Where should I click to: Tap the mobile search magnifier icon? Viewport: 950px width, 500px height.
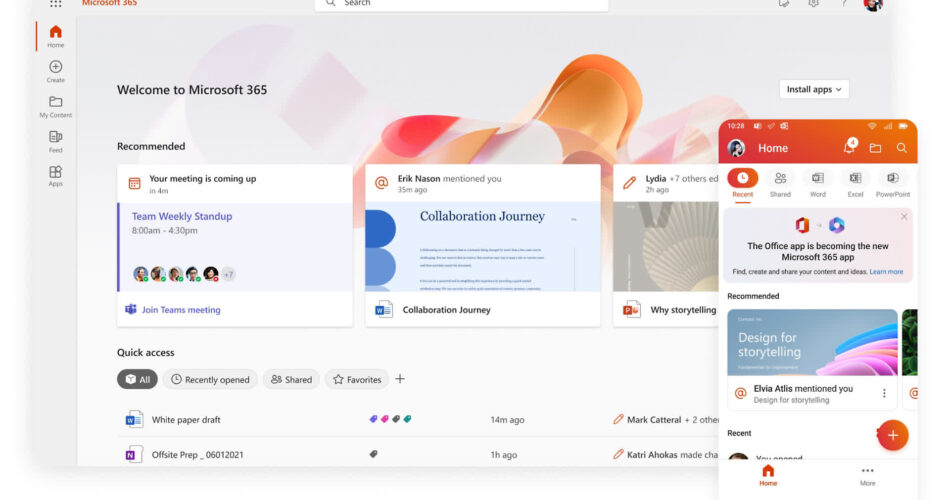pos(901,148)
